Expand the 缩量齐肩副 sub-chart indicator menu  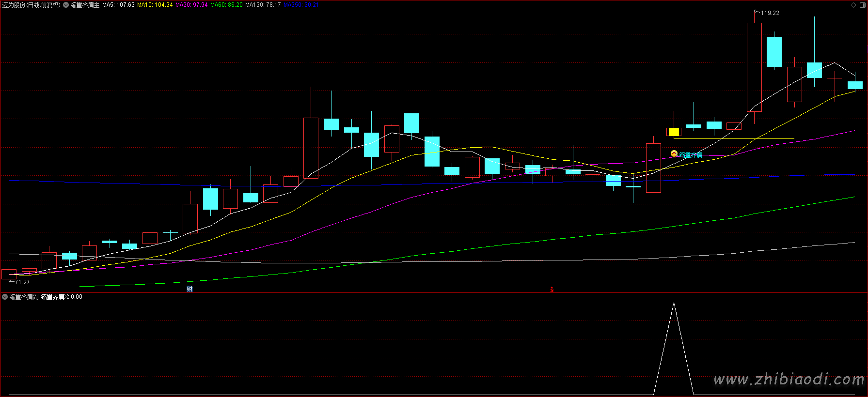[5, 297]
